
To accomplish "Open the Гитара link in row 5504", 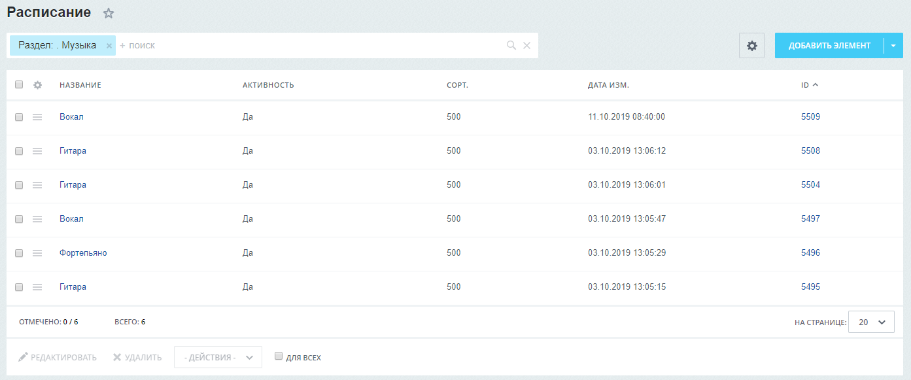I will [x=73, y=185].
